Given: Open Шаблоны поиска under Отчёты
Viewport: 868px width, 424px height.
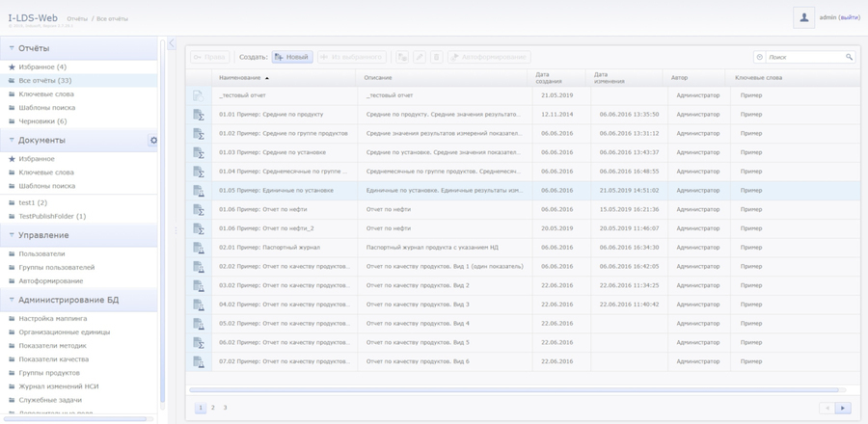Looking at the screenshot, I should coord(47,108).
